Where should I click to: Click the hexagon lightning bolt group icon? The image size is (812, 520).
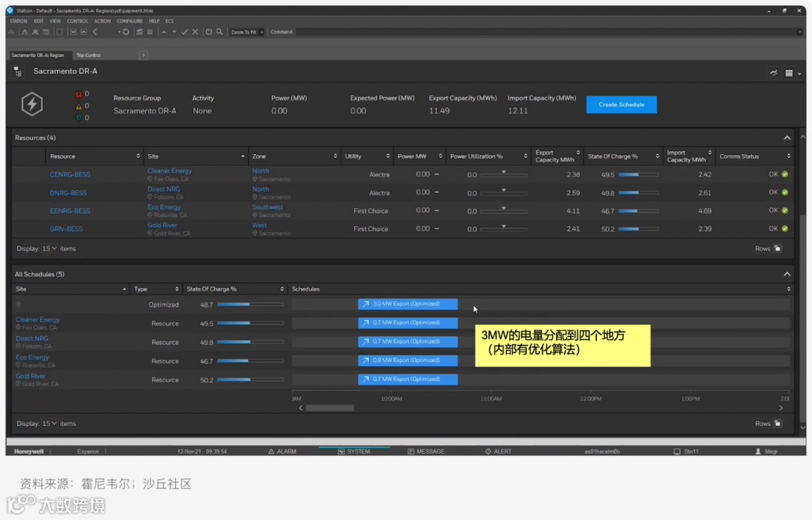click(32, 104)
